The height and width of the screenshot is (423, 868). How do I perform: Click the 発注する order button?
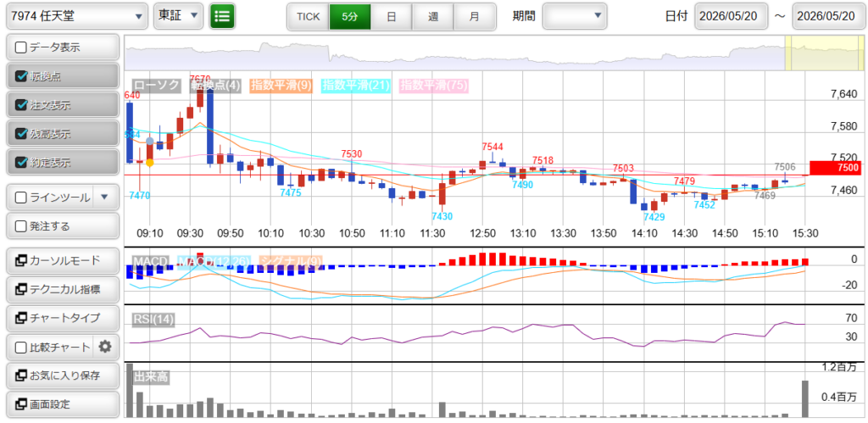coord(63,225)
